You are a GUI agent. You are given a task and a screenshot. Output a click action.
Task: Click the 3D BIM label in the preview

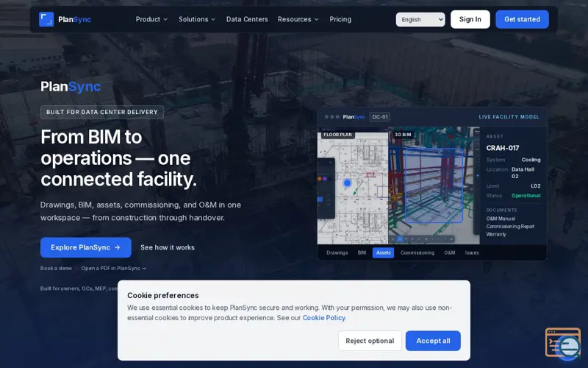coord(403,135)
